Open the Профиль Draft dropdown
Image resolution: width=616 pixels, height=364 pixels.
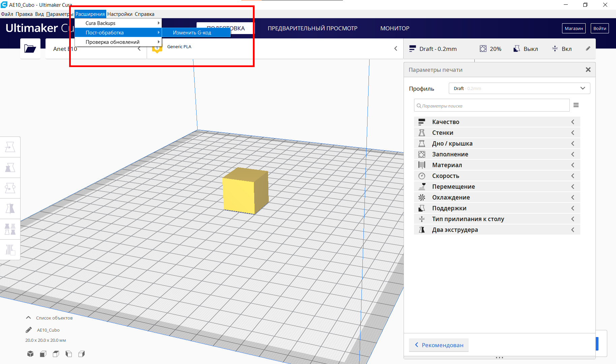click(519, 88)
